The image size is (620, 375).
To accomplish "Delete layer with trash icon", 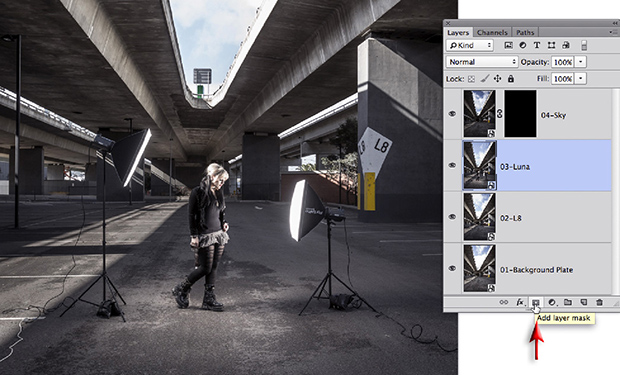I will 599,302.
